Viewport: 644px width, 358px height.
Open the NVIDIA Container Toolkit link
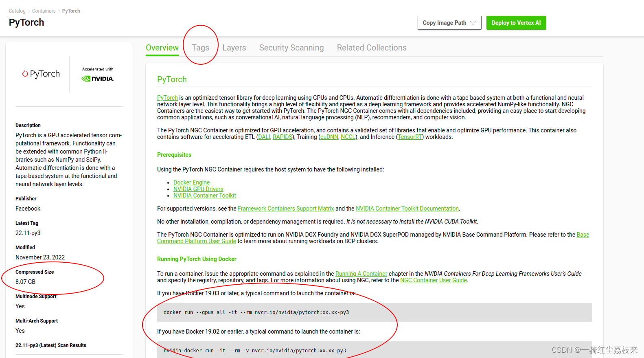click(x=205, y=195)
